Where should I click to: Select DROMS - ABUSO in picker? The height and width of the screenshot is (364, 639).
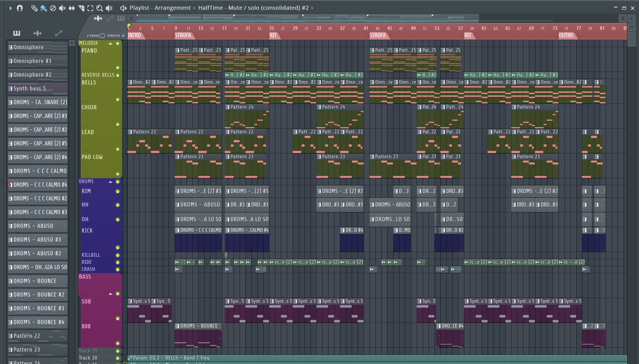(37, 226)
